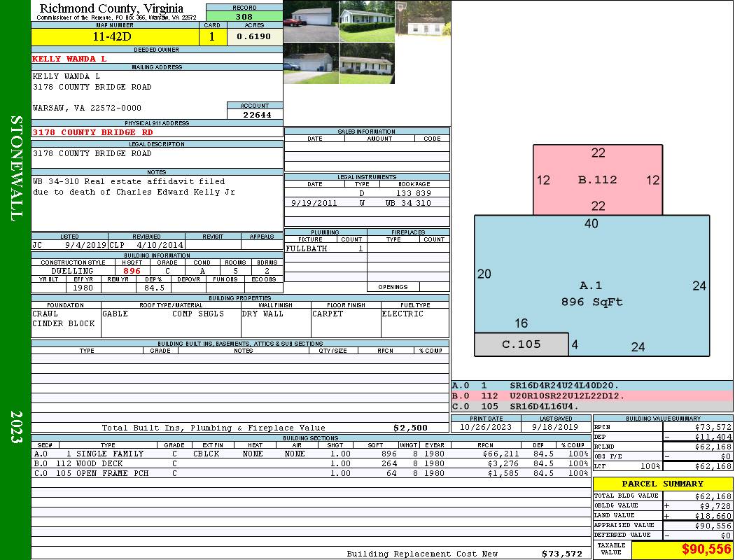
Task: Click sketch code U20R10SR22U12L22D12.
Action: pos(567,396)
